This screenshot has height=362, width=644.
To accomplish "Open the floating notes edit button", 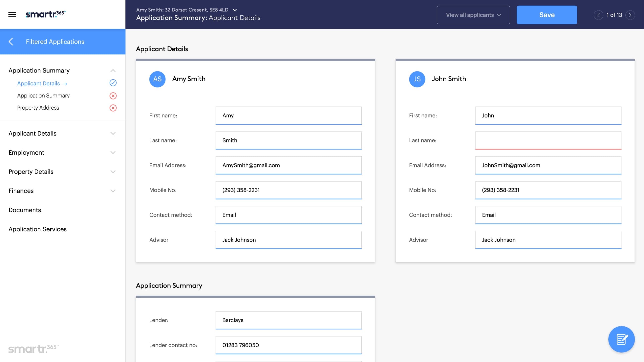I will [621, 339].
